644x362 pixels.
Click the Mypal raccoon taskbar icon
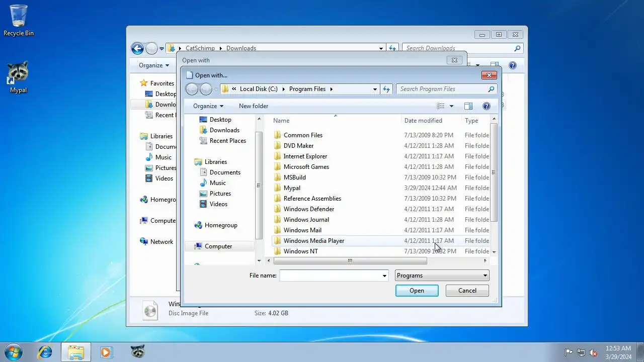[137, 352]
